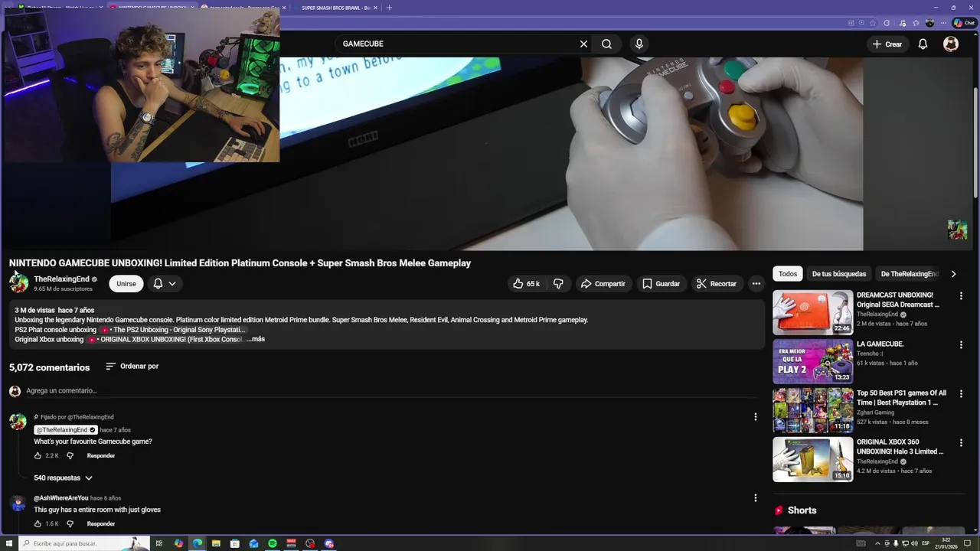
Task: Like the pinned comment with 2.2 K
Action: [38, 455]
